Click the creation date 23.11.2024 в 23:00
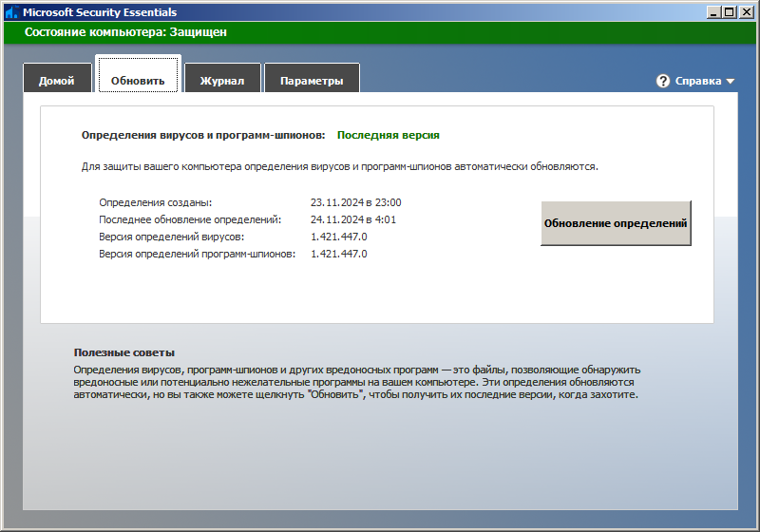This screenshot has height=532, width=760. coord(355,202)
